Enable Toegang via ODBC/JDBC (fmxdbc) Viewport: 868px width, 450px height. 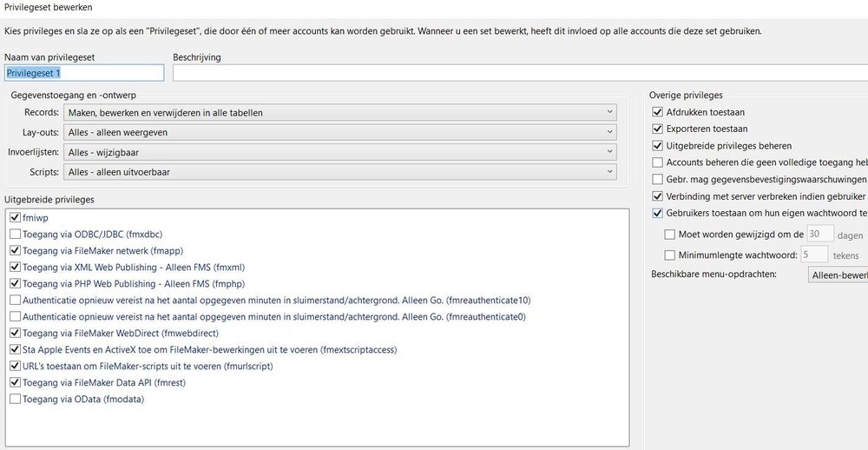(16, 234)
